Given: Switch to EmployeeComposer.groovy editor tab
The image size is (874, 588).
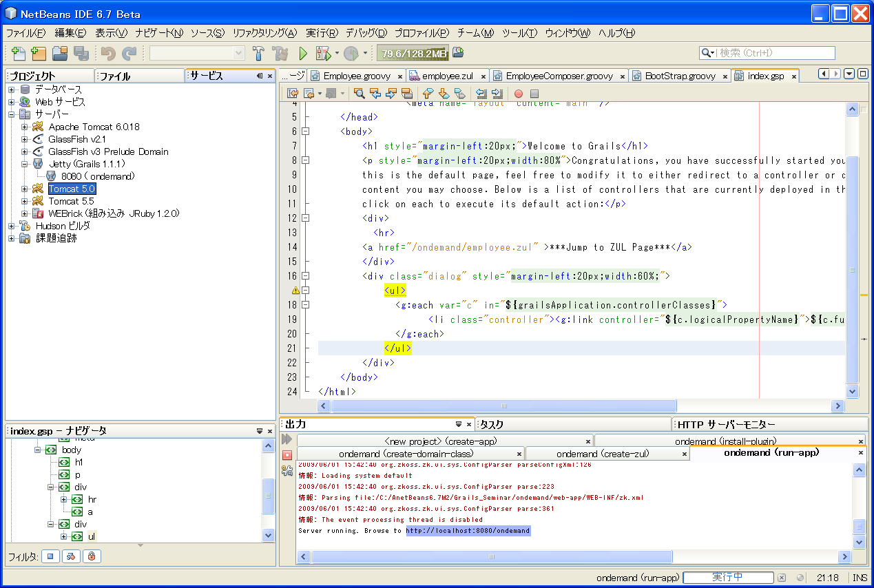Looking at the screenshot, I should point(558,76).
